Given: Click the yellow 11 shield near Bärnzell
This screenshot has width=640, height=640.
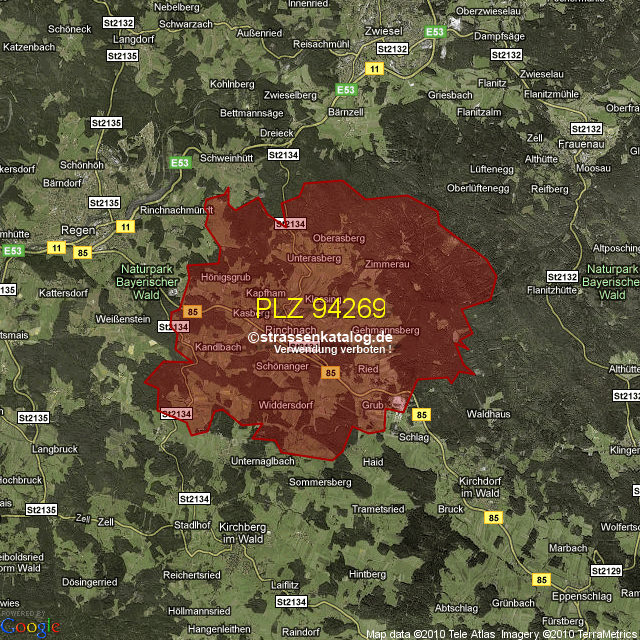Looking at the screenshot, I should tap(374, 68).
